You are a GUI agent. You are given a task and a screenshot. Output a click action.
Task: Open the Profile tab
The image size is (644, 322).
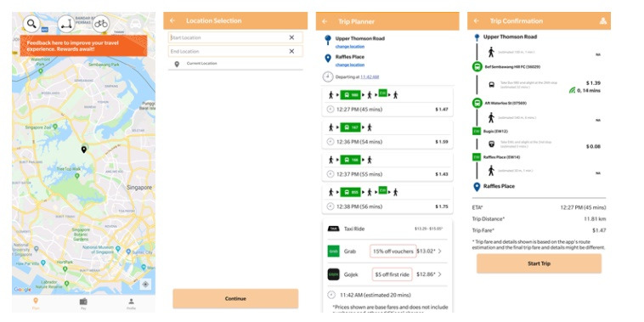point(131,303)
